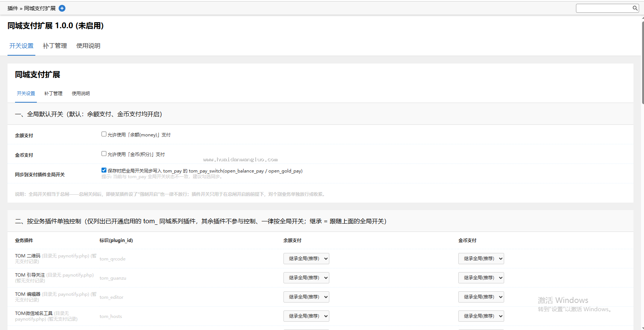Select the inner 开关设置 sub-tab

click(26, 94)
